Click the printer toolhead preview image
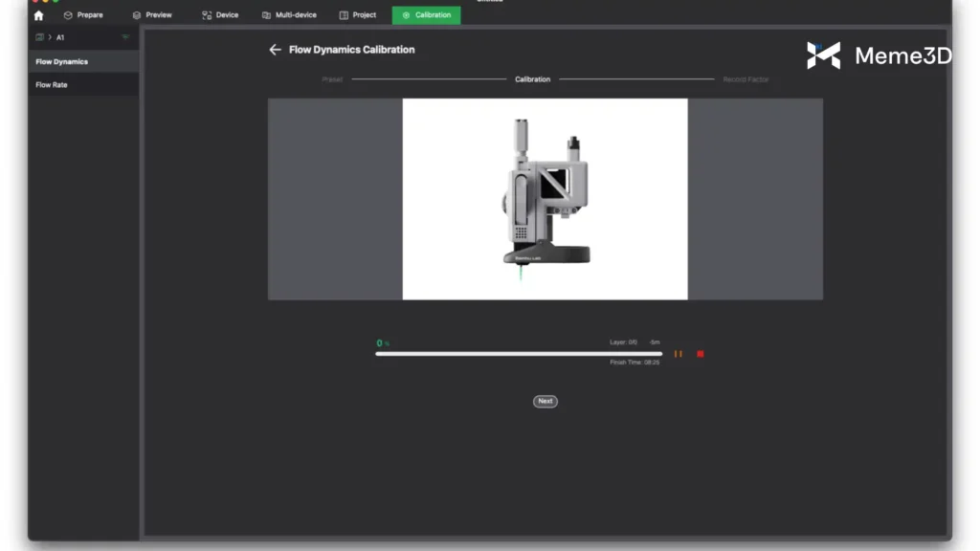980x551 pixels. 545,199
